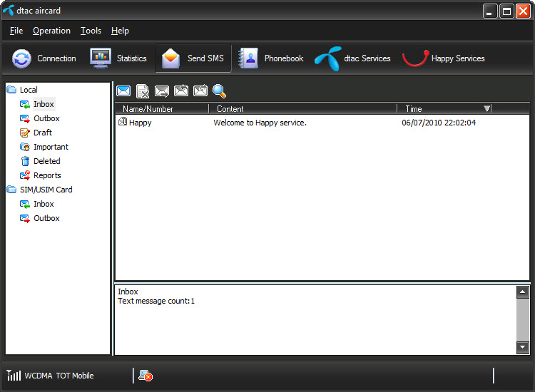Open the Connection view
This screenshot has width=535, height=392.
click(44, 58)
